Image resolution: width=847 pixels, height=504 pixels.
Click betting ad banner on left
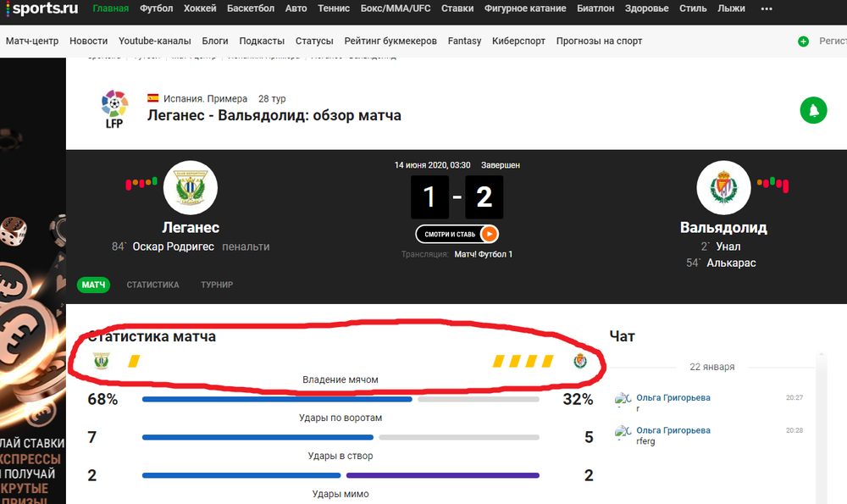click(x=33, y=281)
